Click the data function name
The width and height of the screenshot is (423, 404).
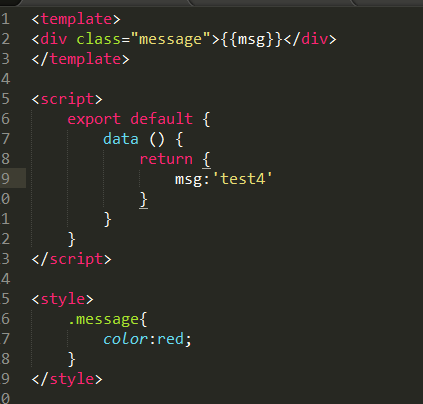pos(121,139)
